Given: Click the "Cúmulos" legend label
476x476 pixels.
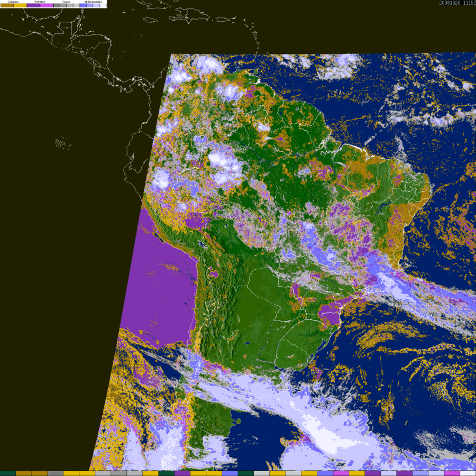Looking at the screenshot, I should [13, 2].
